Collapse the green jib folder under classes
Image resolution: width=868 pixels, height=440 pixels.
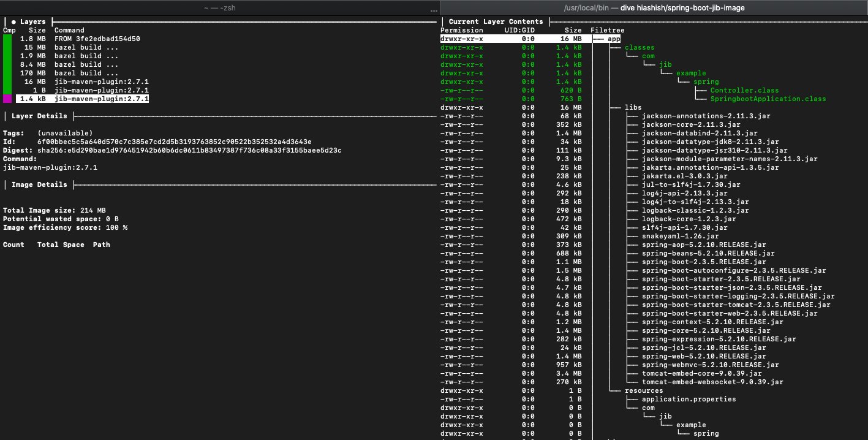665,64
